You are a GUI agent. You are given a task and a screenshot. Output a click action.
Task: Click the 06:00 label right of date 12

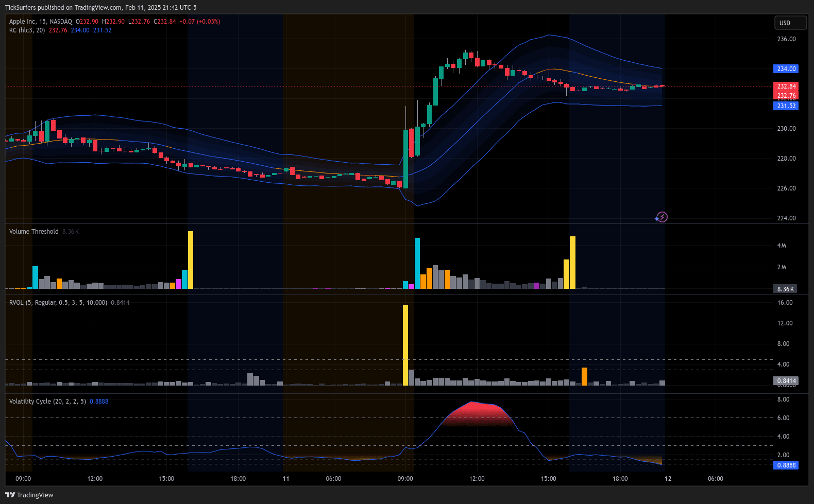(x=716, y=479)
